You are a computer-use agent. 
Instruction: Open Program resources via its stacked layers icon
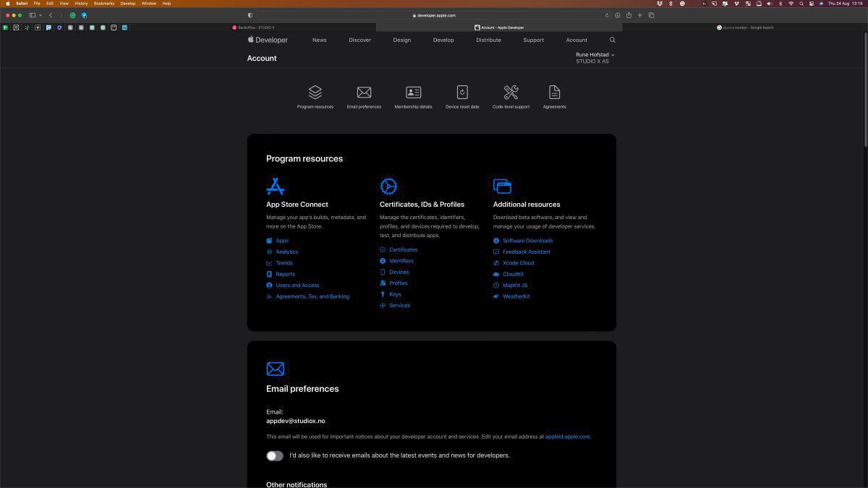[x=315, y=92]
